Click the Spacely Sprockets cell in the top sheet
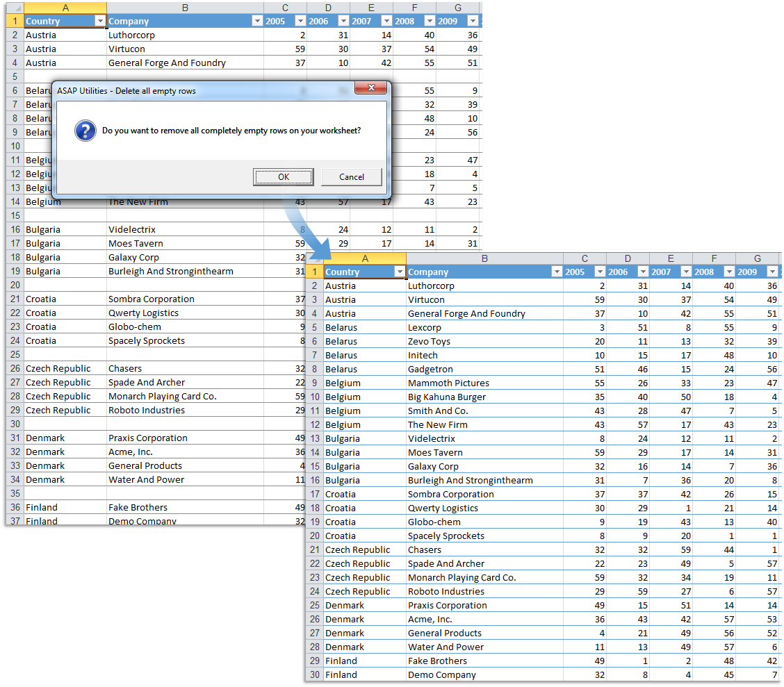 [x=185, y=341]
